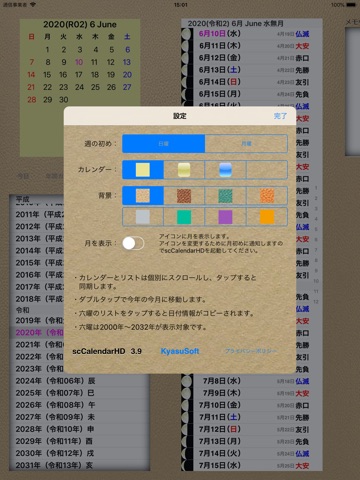The image size is (360, 480).
Task: Select 6月11日(木) row
Action: coord(252,46)
